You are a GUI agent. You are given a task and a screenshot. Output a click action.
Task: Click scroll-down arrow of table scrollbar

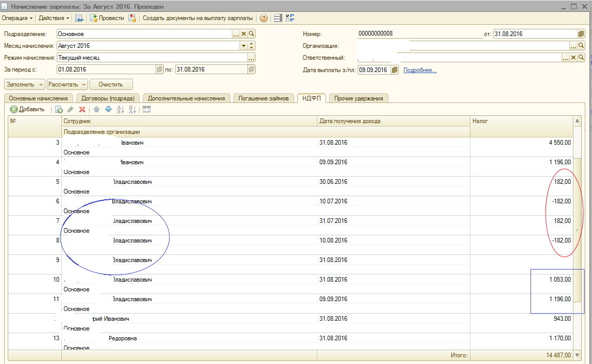pyautogui.click(x=577, y=355)
